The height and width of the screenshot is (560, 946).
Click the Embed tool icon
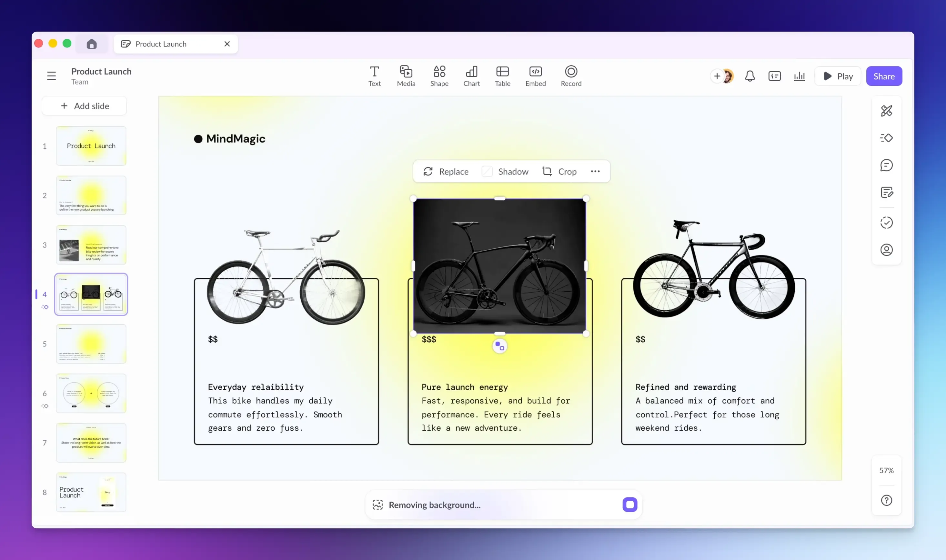535,76
